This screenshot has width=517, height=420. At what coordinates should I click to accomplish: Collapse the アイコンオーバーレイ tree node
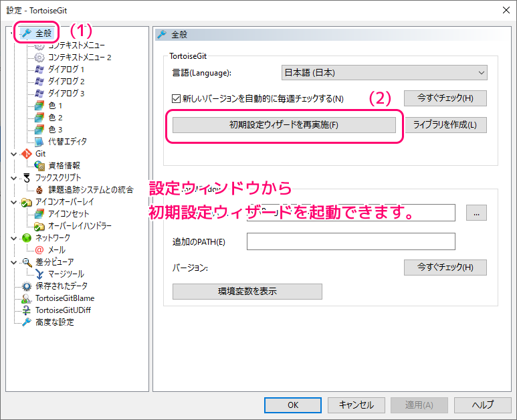[x=14, y=202]
